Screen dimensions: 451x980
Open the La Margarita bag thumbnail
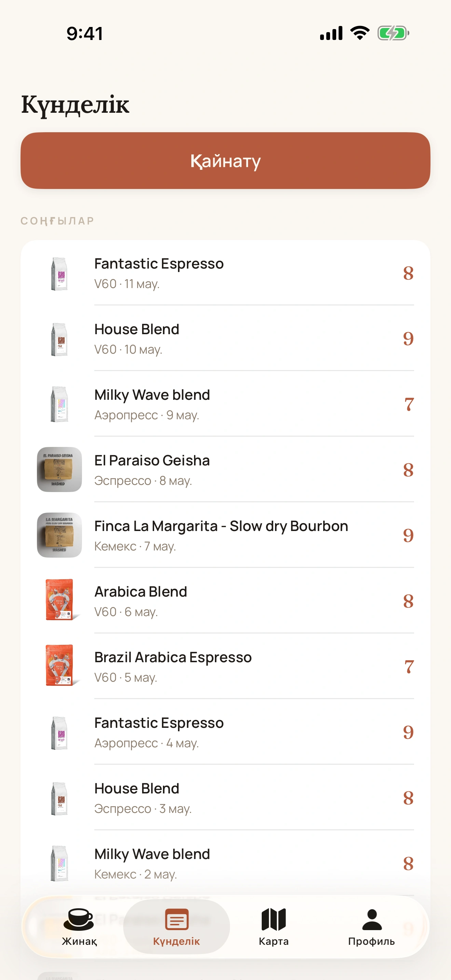tap(59, 535)
